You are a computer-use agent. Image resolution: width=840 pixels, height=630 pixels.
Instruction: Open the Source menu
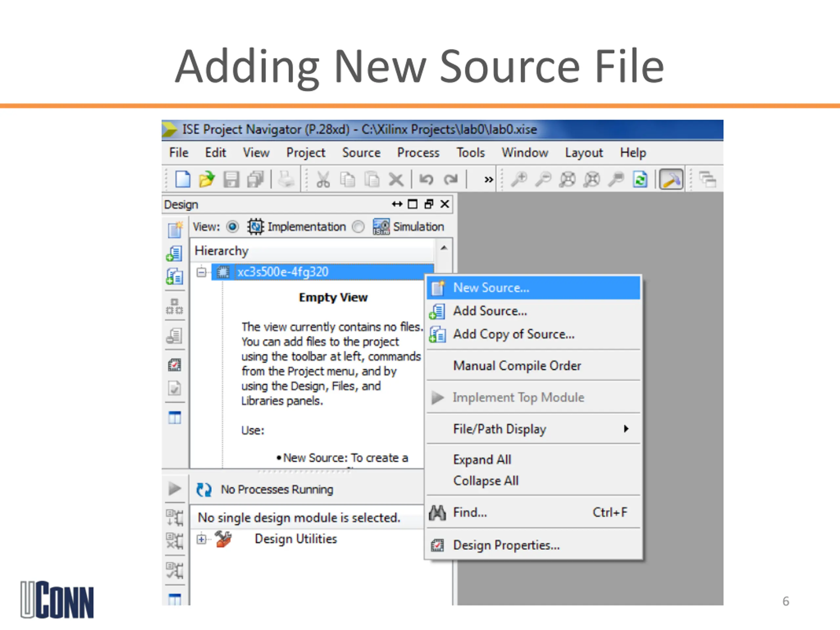coord(361,153)
